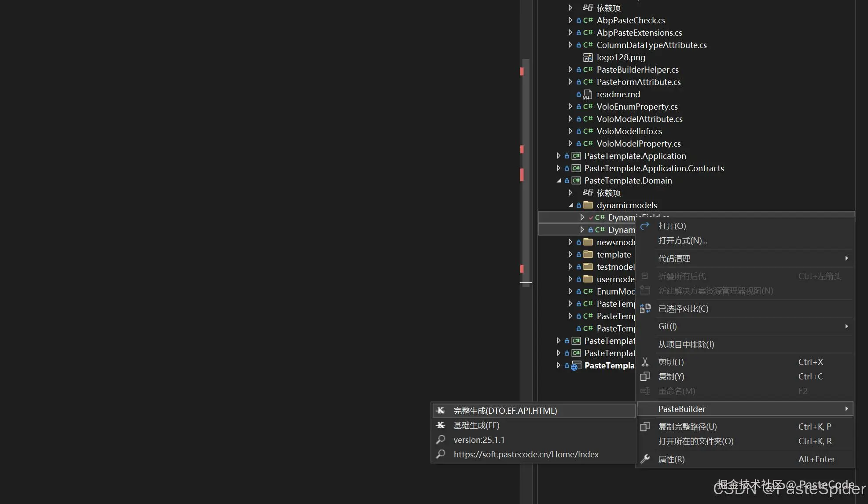868x504 pixels.
Task: Click the magnifier icon beside version:25.1.1
Action: pyautogui.click(x=441, y=440)
